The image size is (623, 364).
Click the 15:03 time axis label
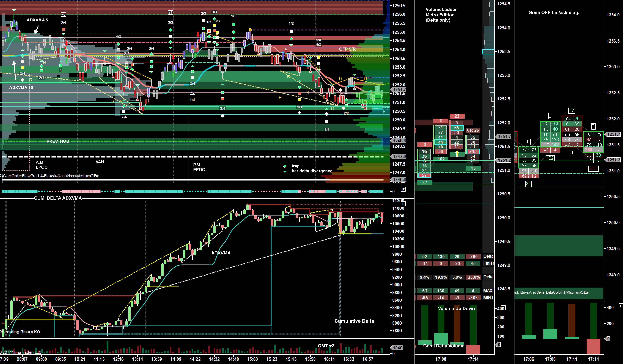(252, 359)
